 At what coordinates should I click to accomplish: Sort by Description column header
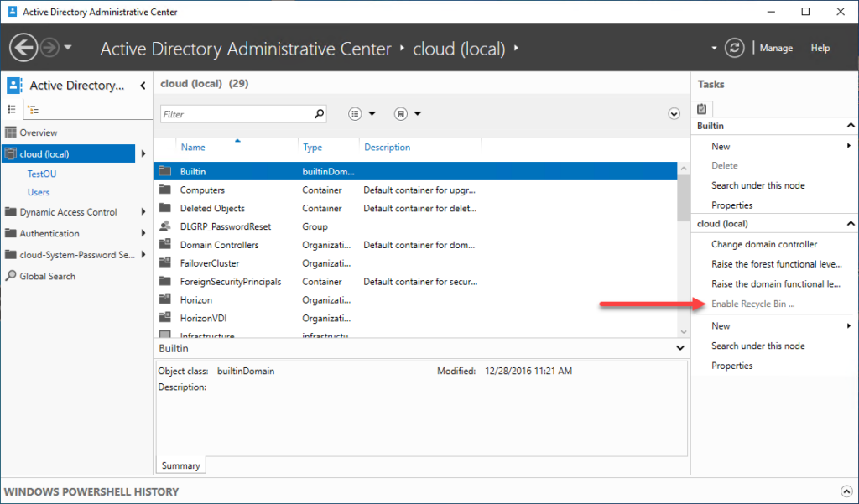387,148
